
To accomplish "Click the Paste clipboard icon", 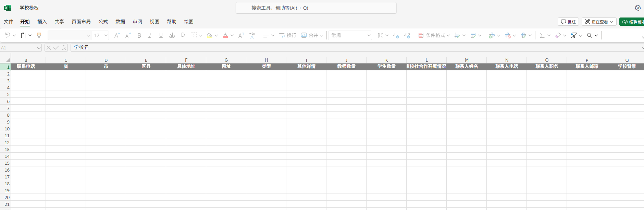I will 23,35.
